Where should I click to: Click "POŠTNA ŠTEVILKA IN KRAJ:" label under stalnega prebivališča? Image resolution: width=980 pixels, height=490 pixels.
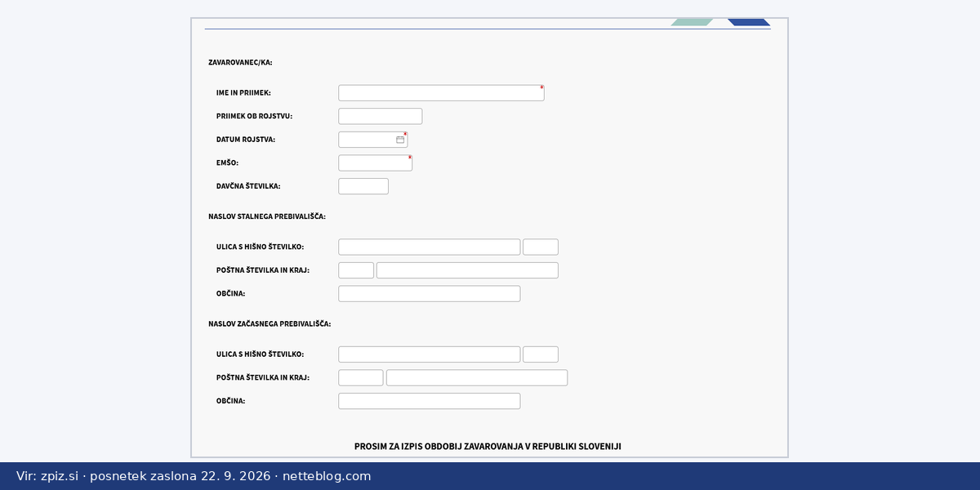263,270
